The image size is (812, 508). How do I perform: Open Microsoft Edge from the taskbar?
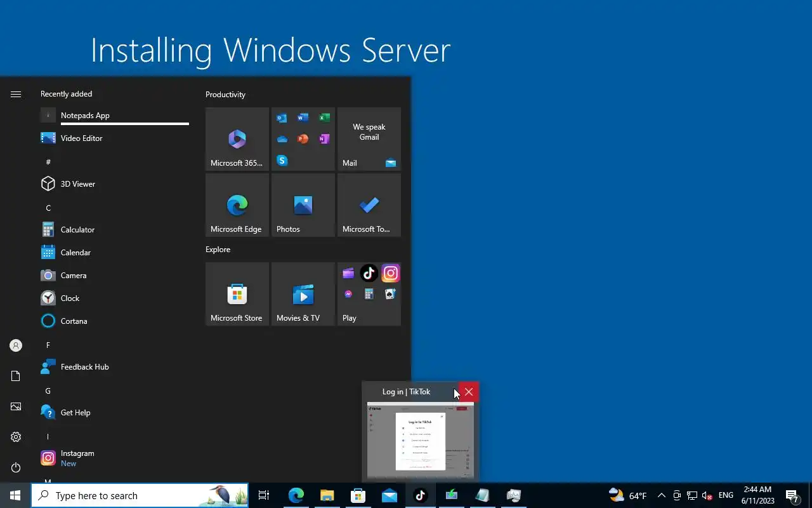(x=296, y=495)
